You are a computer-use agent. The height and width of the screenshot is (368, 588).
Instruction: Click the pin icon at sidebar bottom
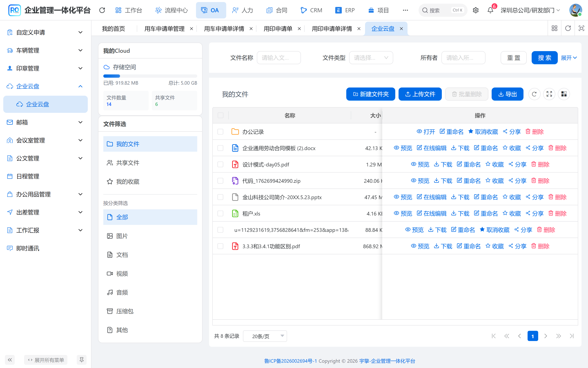[x=81, y=360]
